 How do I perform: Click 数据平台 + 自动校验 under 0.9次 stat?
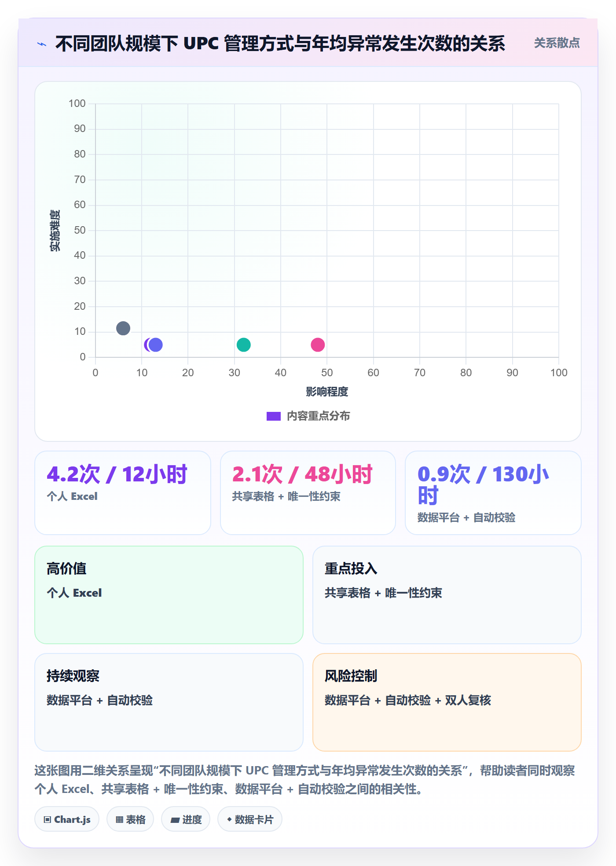point(466,517)
